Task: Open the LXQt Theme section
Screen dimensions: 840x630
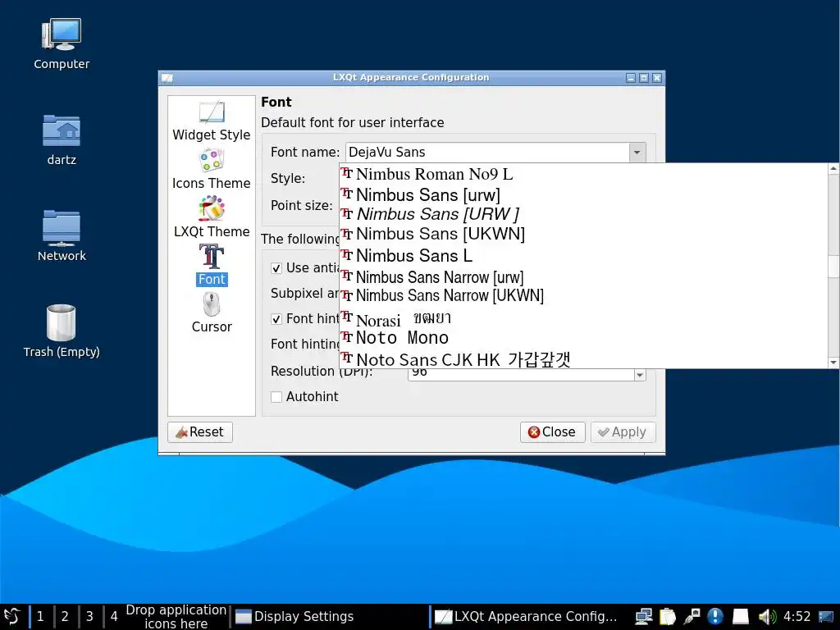Action: click(x=211, y=217)
